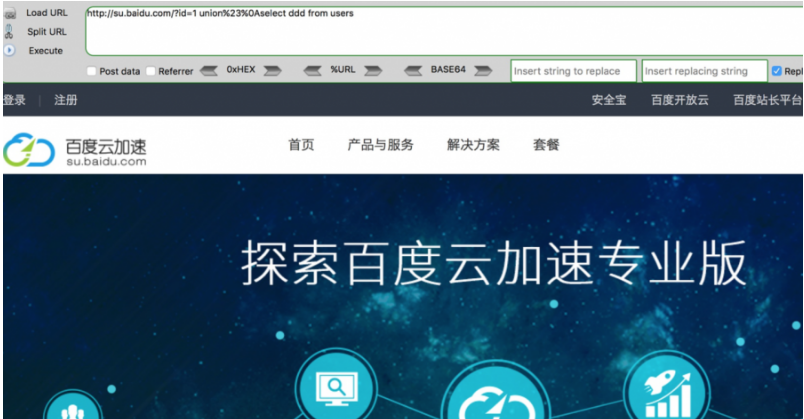Open the 注册 register link

[x=66, y=100]
